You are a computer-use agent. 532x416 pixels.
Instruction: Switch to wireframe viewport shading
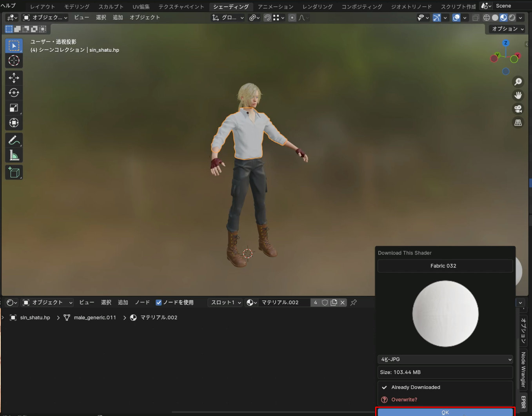point(487,18)
